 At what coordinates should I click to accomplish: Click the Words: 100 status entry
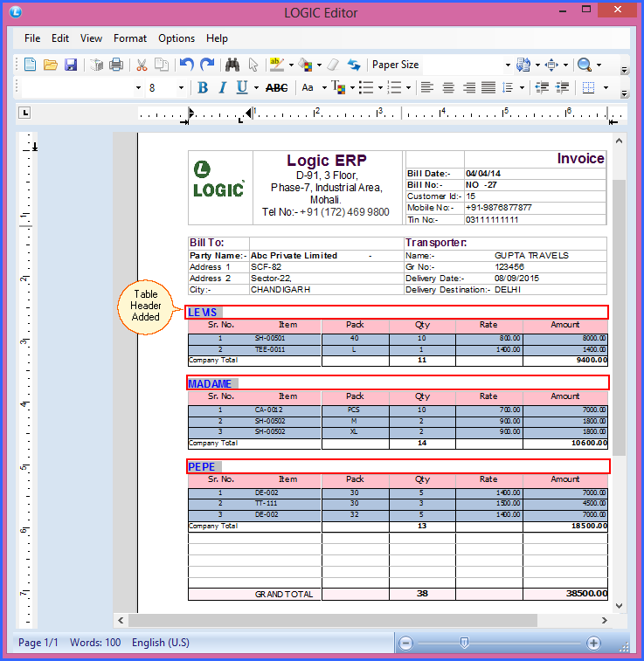point(95,643)
